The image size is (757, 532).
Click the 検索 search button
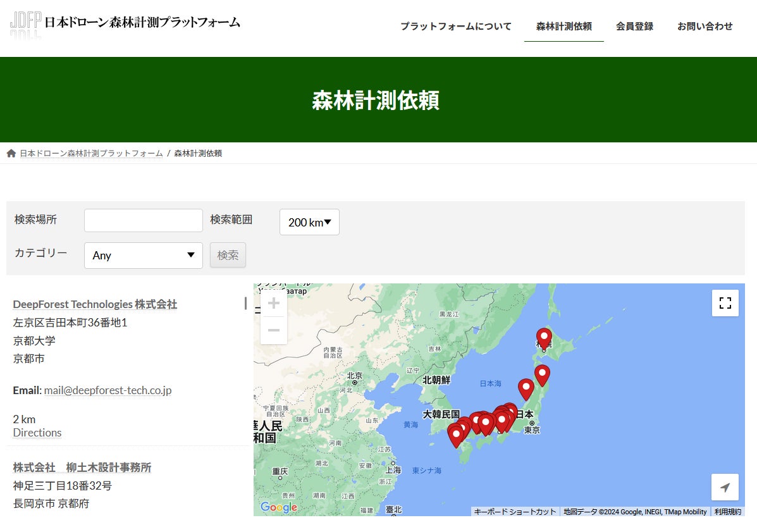(x=228, y=255)
